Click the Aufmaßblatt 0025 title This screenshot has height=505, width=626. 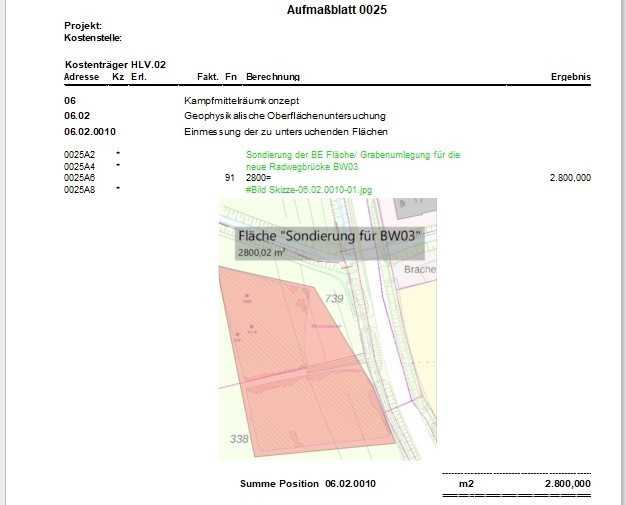tap(329, 9)
